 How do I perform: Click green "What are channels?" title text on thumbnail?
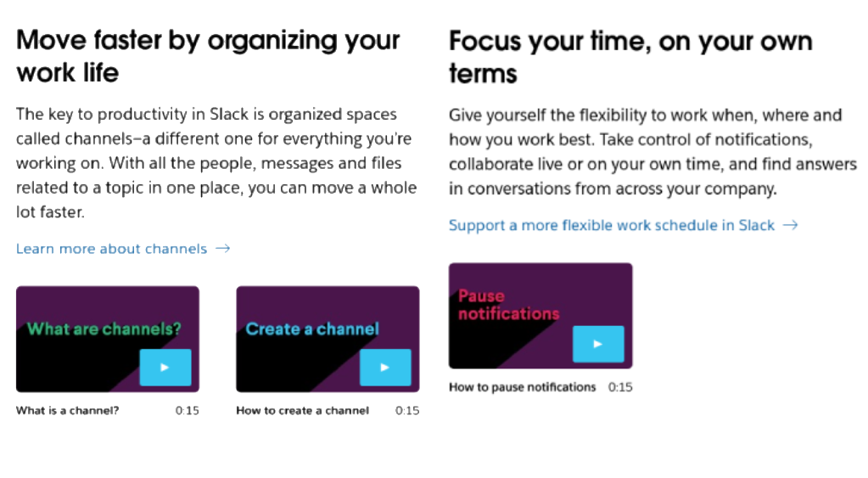point(104,329)
